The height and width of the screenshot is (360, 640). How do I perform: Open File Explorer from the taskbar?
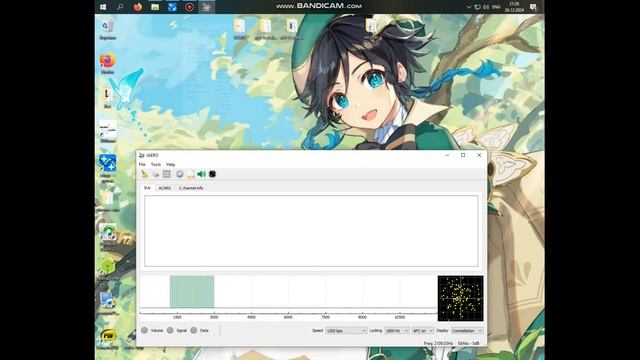(x=155, y=7)
